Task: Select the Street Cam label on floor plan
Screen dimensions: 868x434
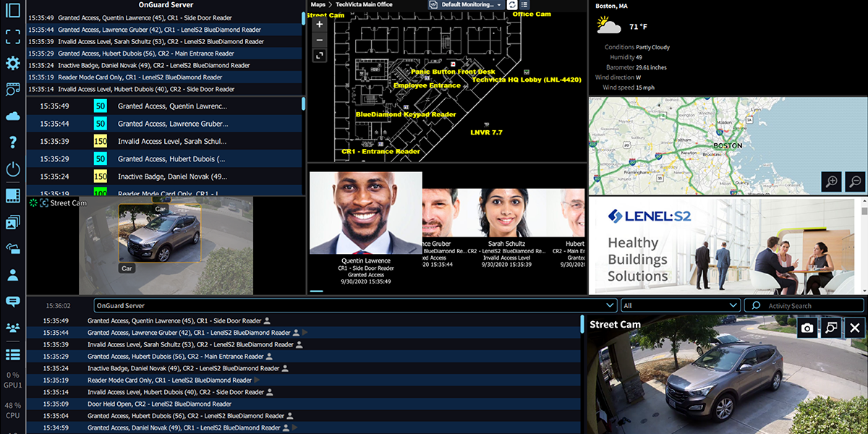Action: (327, 14)
